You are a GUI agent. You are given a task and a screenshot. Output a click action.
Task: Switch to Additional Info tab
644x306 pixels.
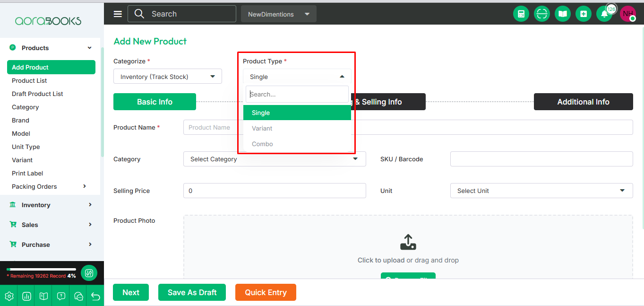click(584, 102)
